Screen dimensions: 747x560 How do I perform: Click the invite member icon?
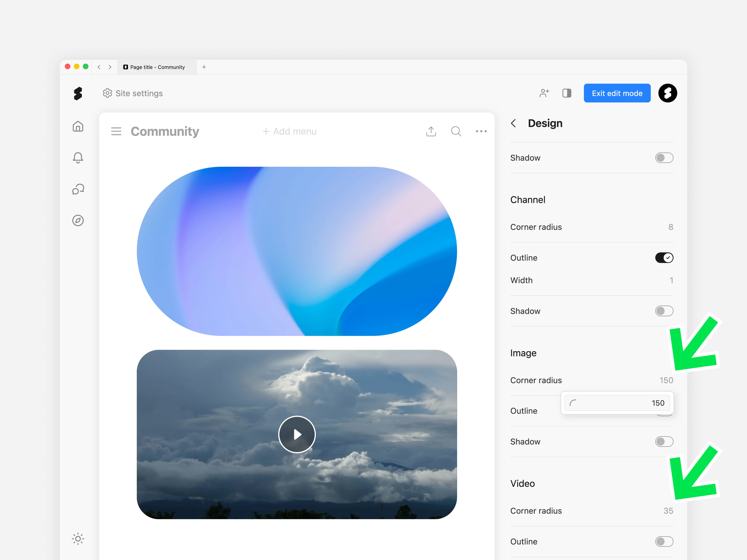544,93
